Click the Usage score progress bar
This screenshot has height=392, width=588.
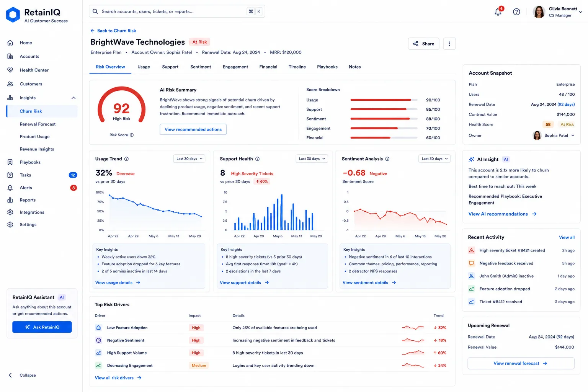tap(384, 100)
